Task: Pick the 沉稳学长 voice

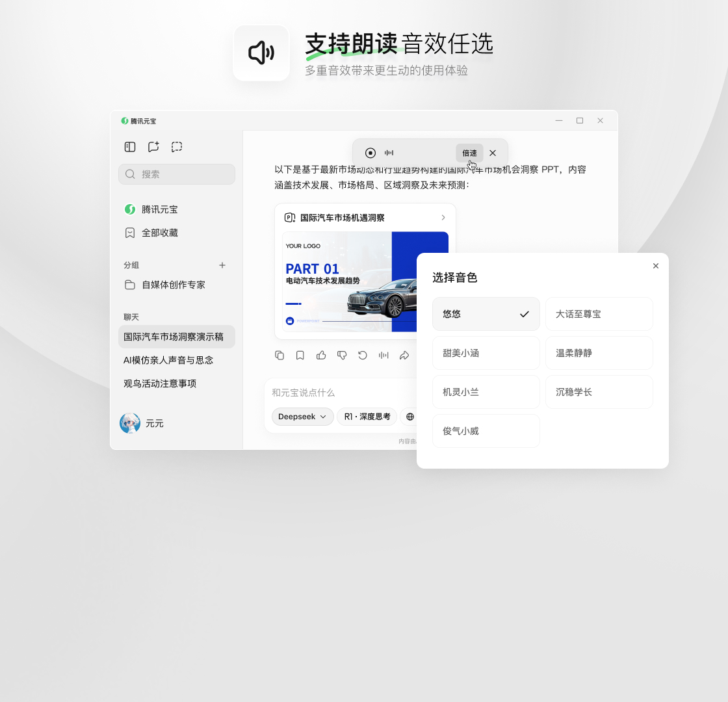Action: [599, 392]
